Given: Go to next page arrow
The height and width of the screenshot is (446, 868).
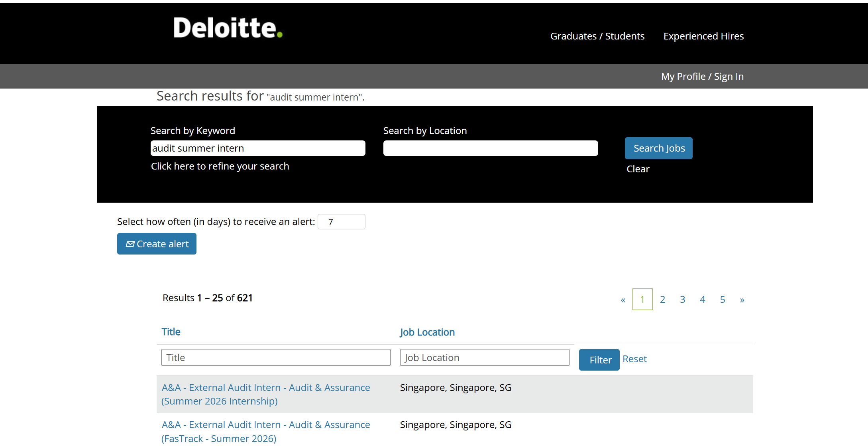Looking at the screenshot, I should [742, 300].
